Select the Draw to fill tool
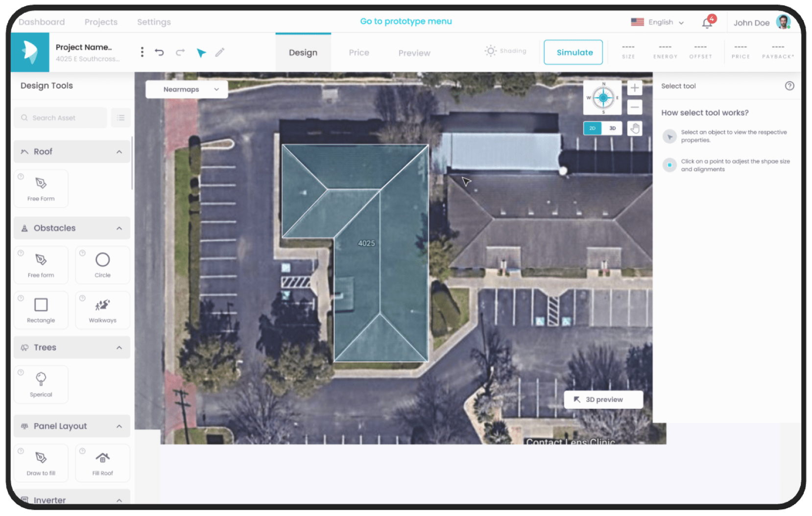Screen dimensions: 812x516 click(41, 463)
